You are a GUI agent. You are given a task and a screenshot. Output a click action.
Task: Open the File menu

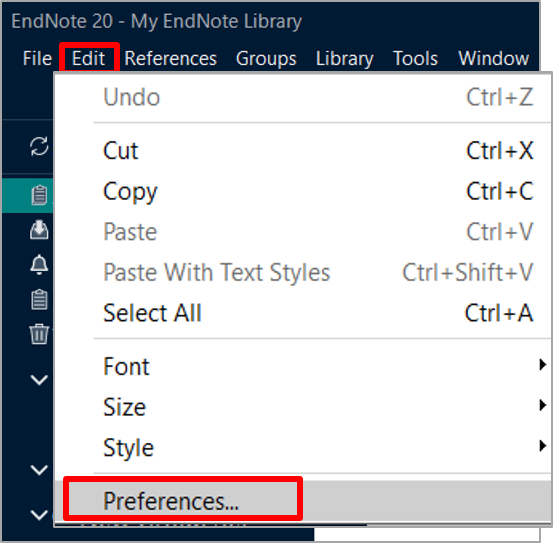coord(37,58)
